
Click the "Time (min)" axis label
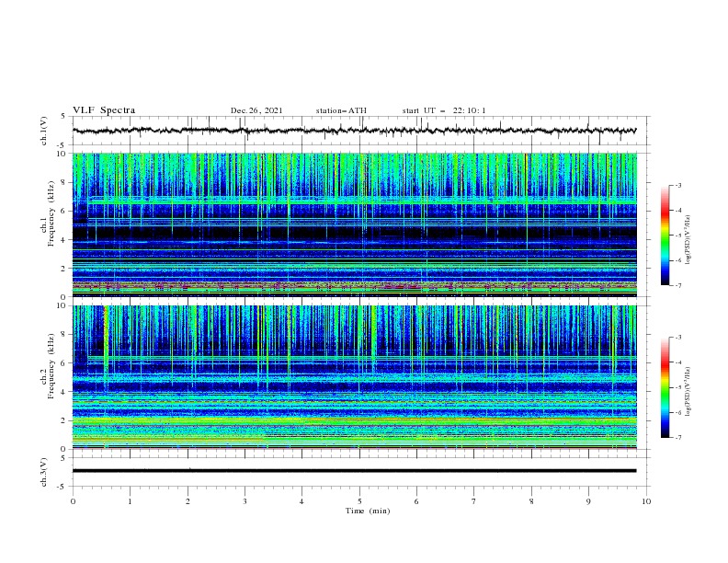point(368,511)
